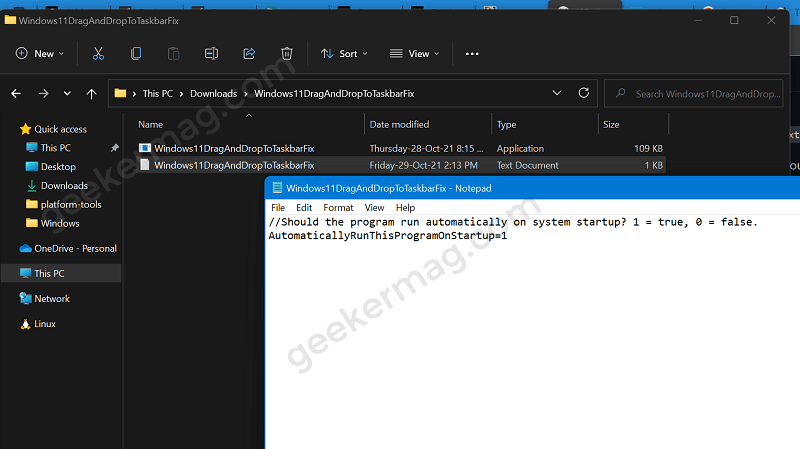The width and height of the screenshot is (800, 449).
Task: Click the pin icon beside This PC
Action: 115,147
